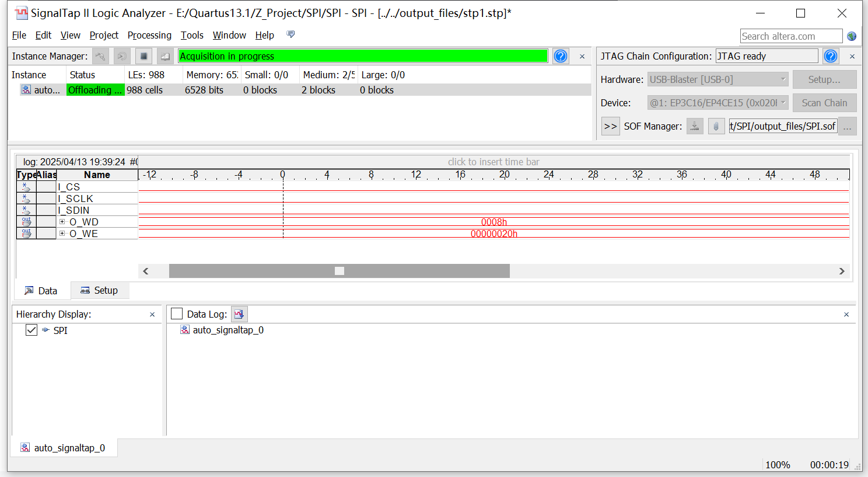Click the feedback icon after Help menu
The height and width of the screenshot is (477, 868).
coord(291,34)
